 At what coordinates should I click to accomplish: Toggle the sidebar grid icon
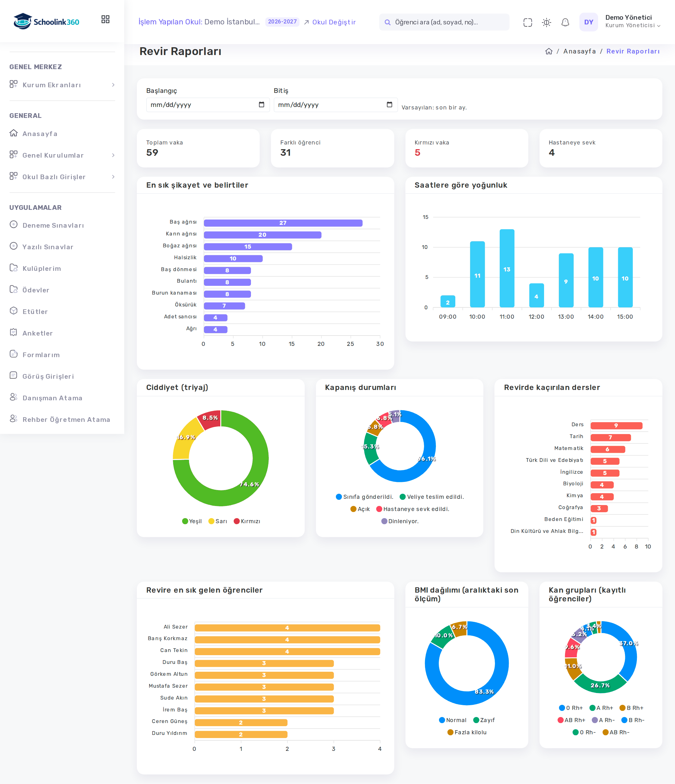pyautogui.click(x=106, y=19)
